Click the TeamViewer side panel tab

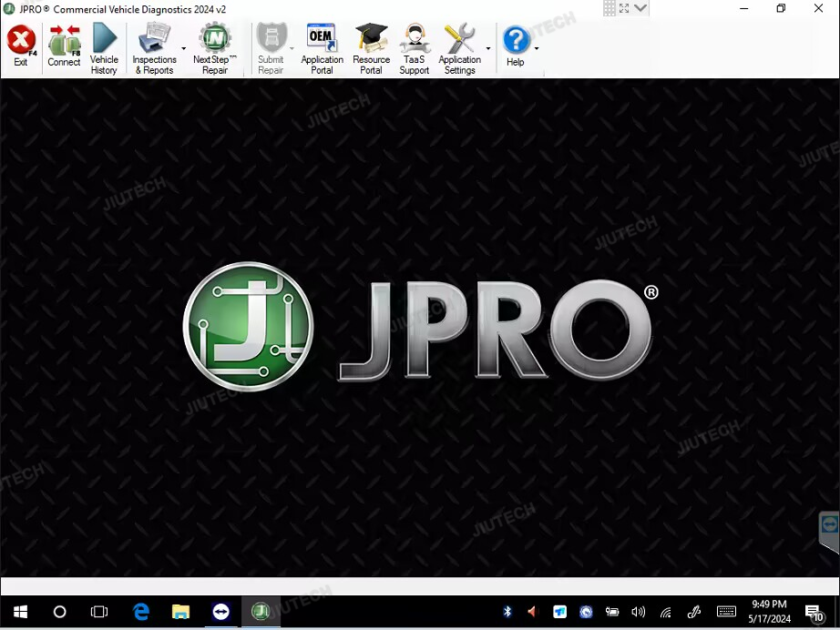click(x=829, y=527)
